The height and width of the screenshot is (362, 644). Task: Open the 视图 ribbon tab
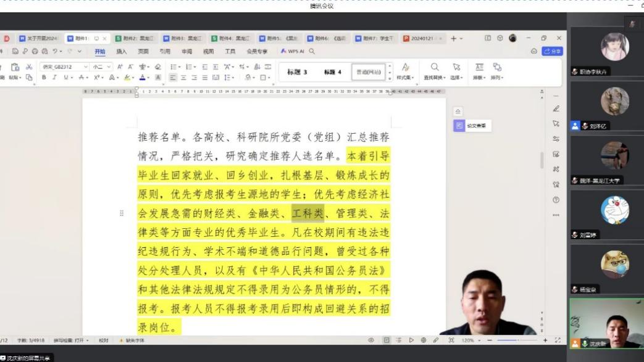(x=208, y=52)
